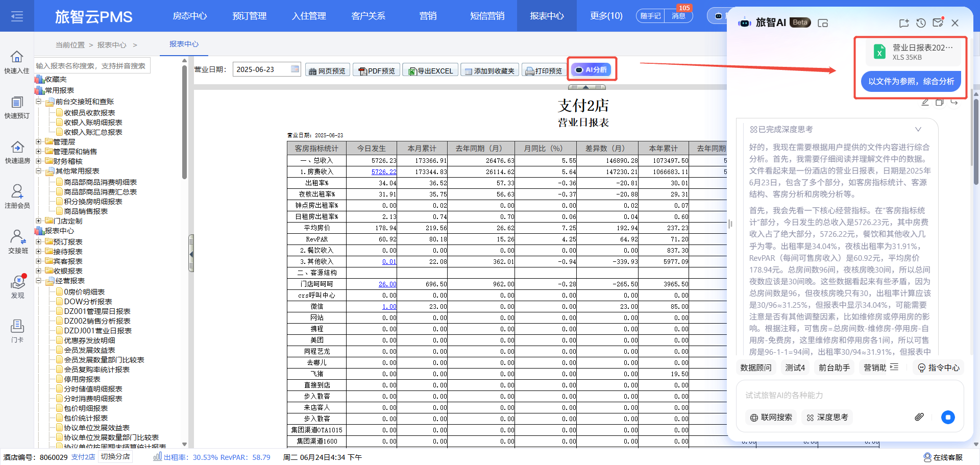Click 切换分店 switch branch
980x465 pixels.
[115, 457]
